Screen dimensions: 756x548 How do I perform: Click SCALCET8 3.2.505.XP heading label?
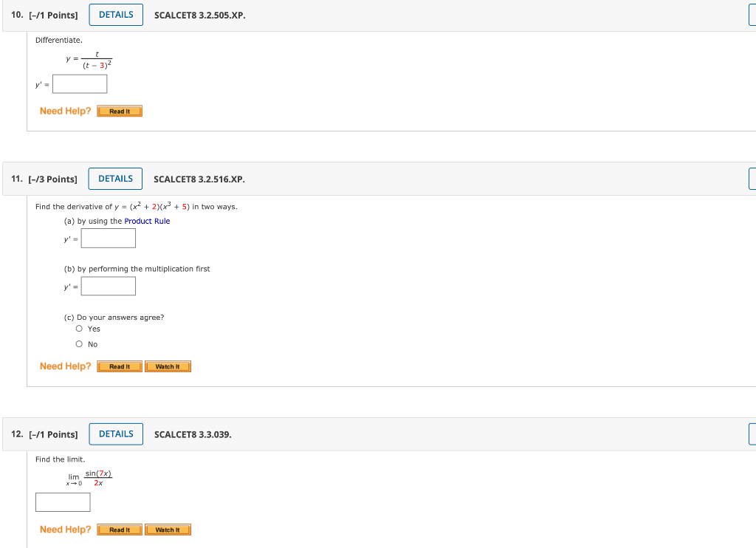(x=200, y=14)
